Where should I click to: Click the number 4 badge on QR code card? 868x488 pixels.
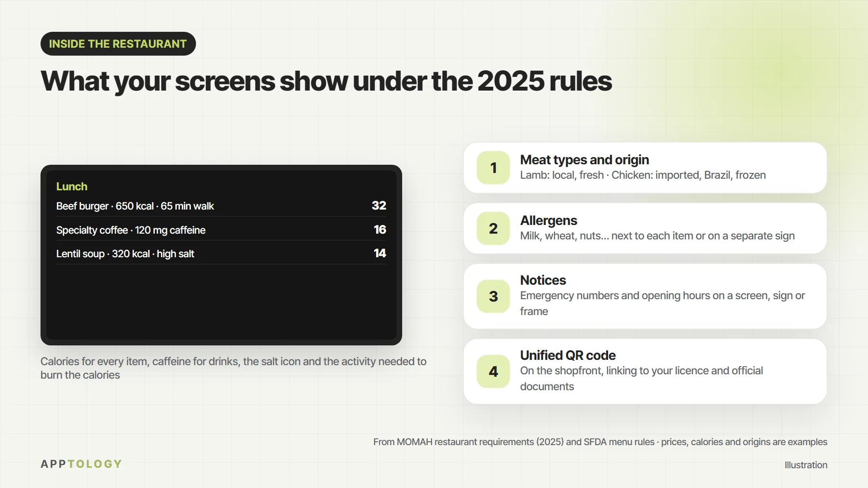tap(493, 371)
